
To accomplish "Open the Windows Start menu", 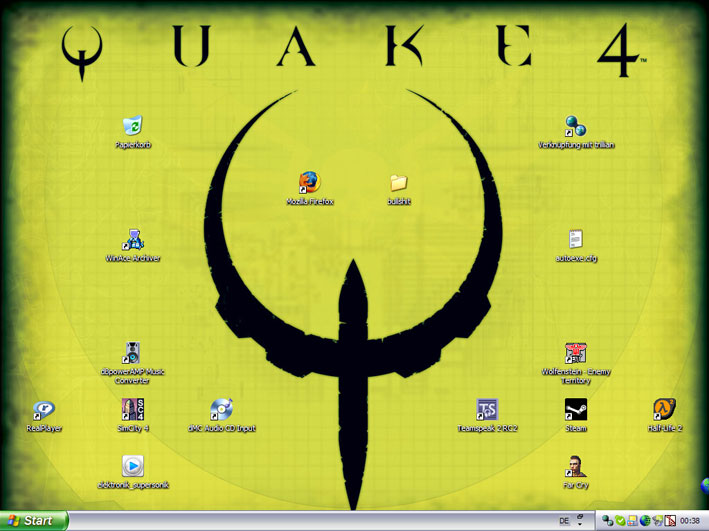I will click(34, 521).
